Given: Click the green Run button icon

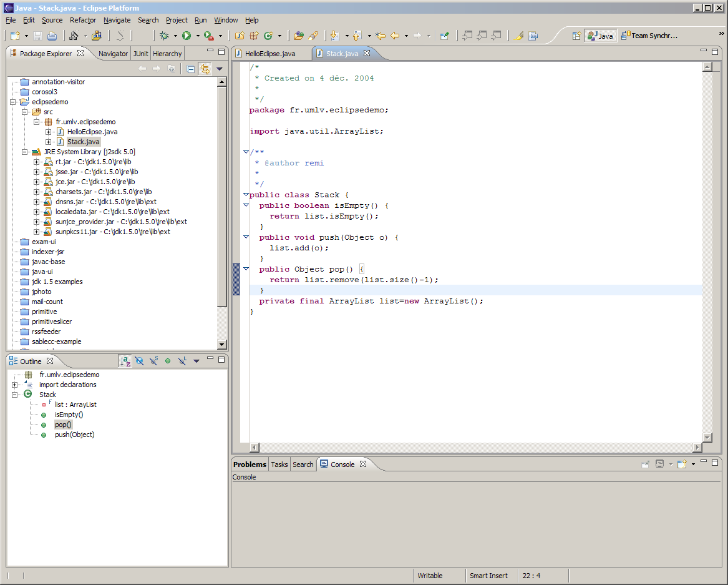Looking at the screenshot, I should 186,36.
